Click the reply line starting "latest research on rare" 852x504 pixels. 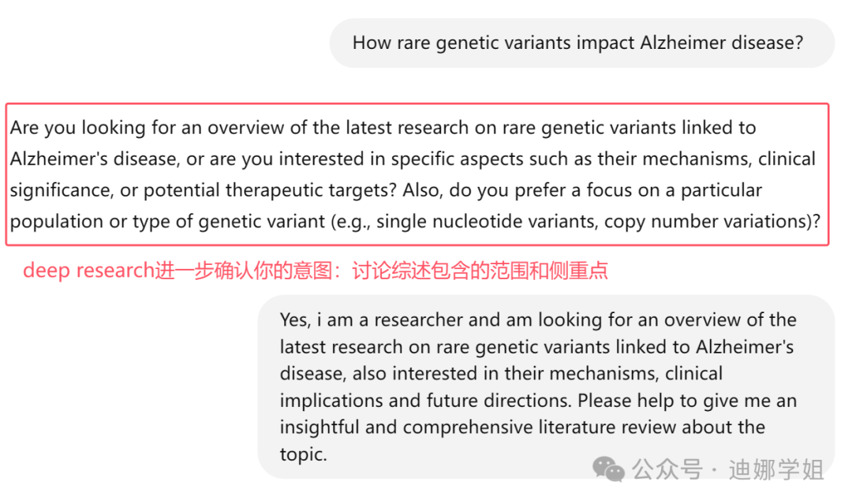tap(536, 346)
